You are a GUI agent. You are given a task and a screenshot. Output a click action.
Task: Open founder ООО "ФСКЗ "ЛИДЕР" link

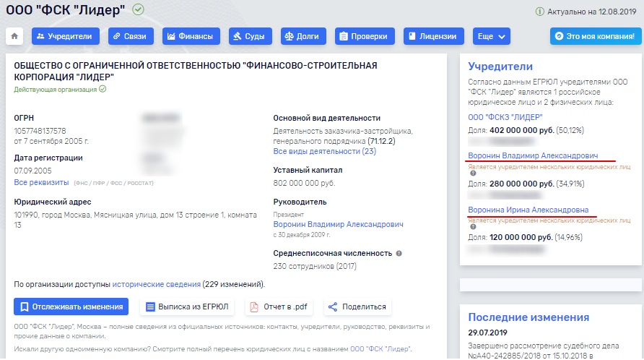[505, 117]
